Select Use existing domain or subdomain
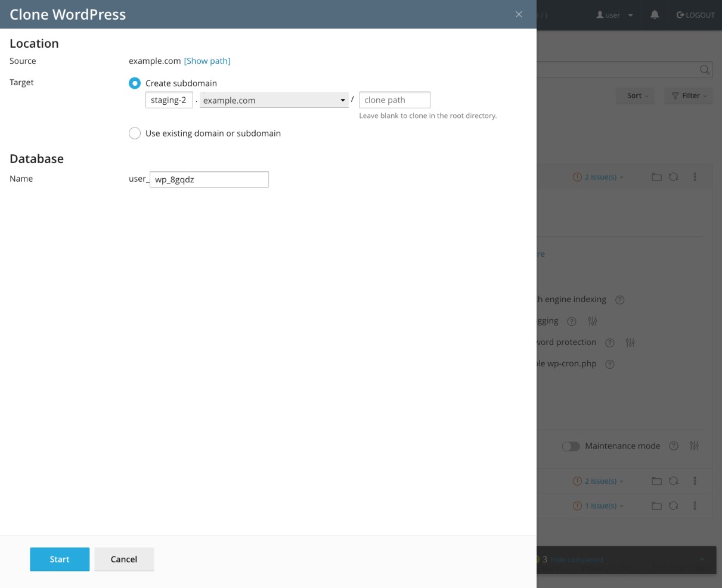The width and height of the screenshot is (722, 588). [x=135, y=133]
